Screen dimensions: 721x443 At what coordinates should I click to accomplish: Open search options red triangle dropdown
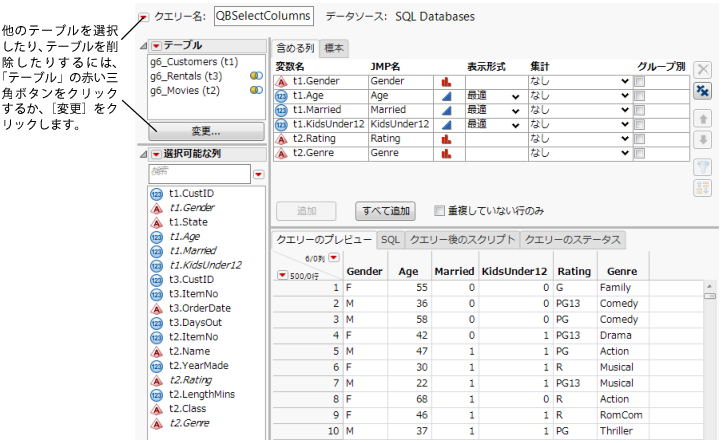point(259,174)
